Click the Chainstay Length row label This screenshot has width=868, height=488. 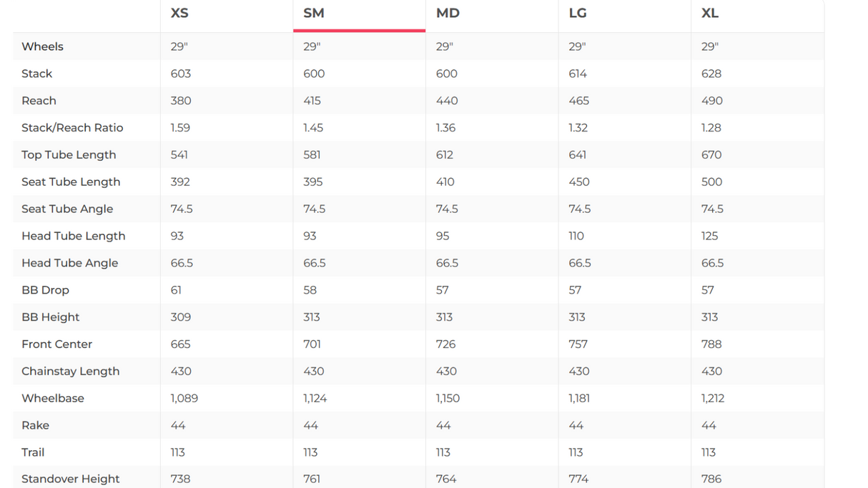click(x=70, y=372)
